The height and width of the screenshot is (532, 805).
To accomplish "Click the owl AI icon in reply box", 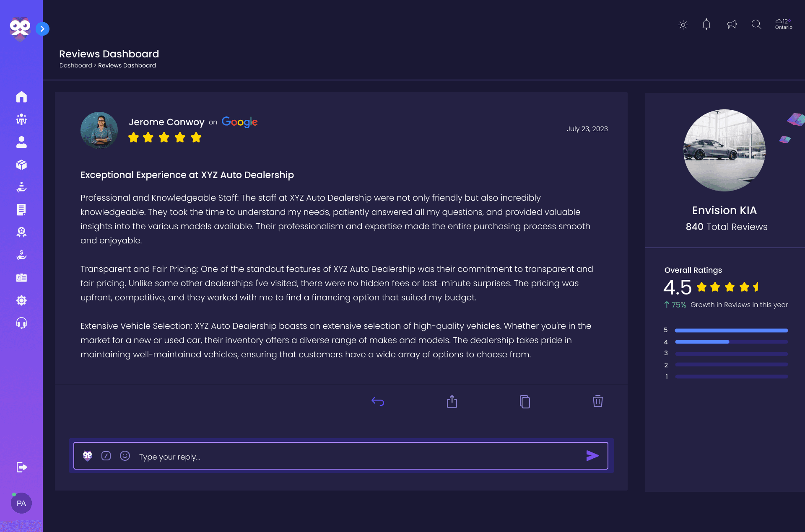I will tap(88, 456).
